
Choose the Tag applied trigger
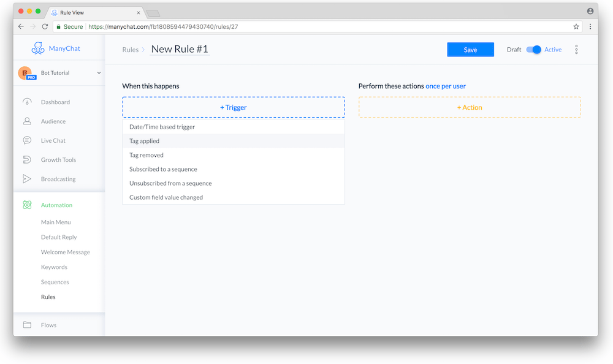tap(234, 141)
